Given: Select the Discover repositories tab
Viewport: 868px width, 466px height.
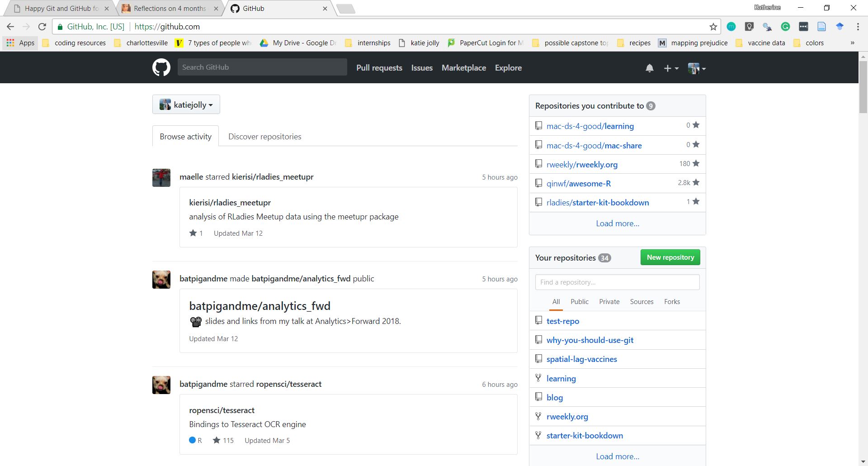Looking at the screenshot, I should click(264, 136).
